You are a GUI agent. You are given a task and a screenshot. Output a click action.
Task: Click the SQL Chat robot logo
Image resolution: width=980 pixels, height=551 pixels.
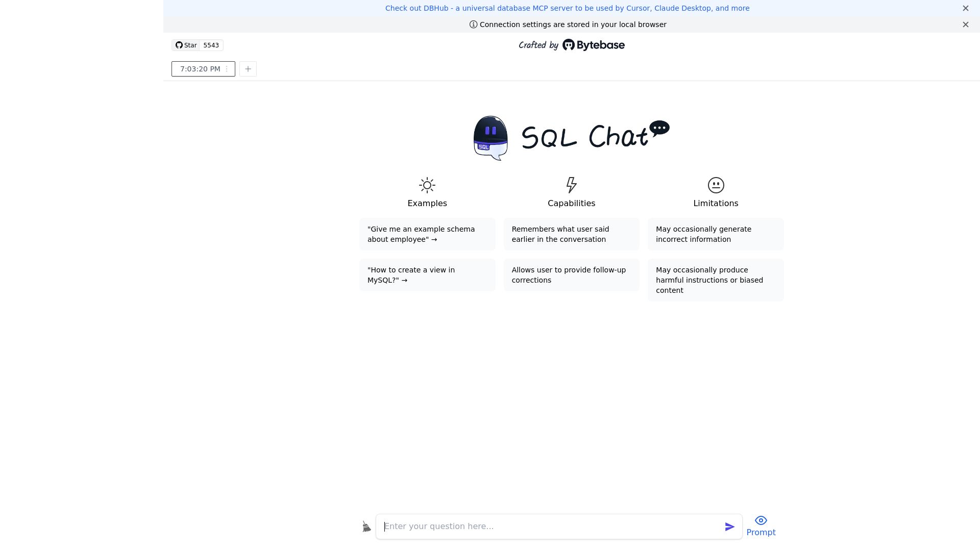[490, 138]
